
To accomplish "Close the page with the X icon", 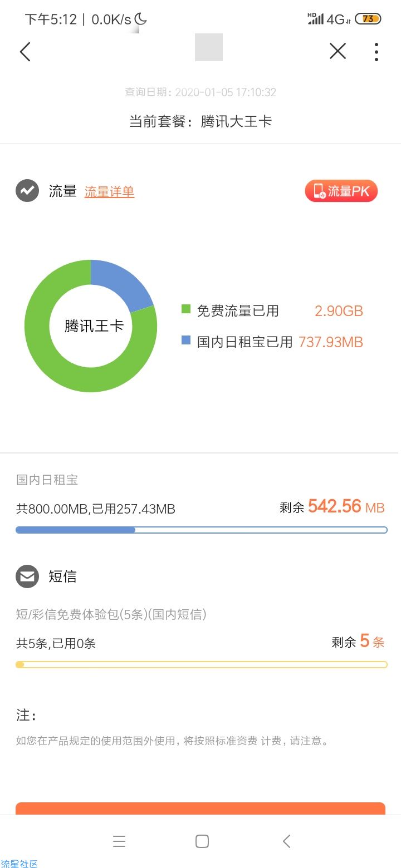I will pyautogui.click(x=338, y=51).
